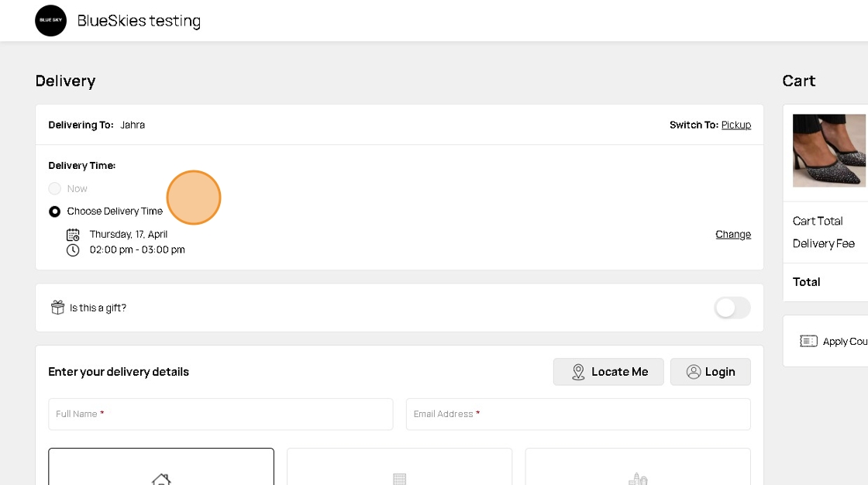Switch to Pickup order mode
This screenshot has height=485, width=868.
click(x=735, y=125)
